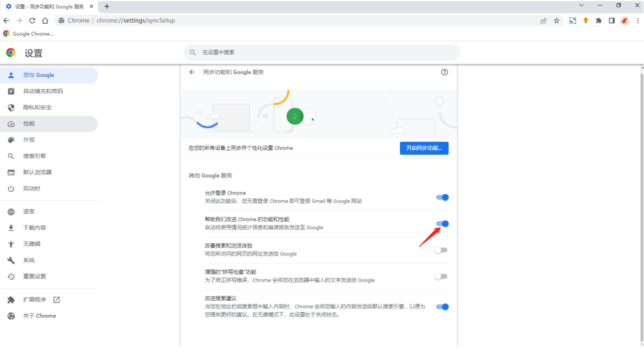
Task: Click the orange lightbulb extension icon
Action: point(586,21)
